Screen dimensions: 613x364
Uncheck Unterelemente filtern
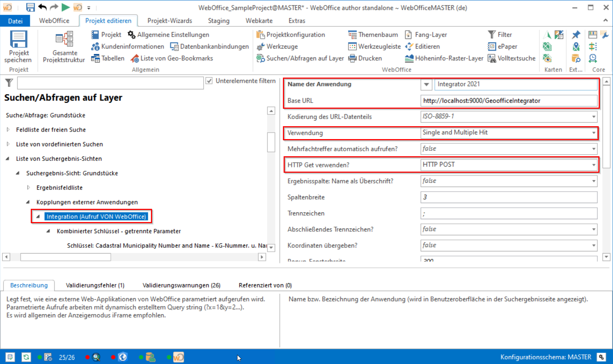click(x=209, y=81)
